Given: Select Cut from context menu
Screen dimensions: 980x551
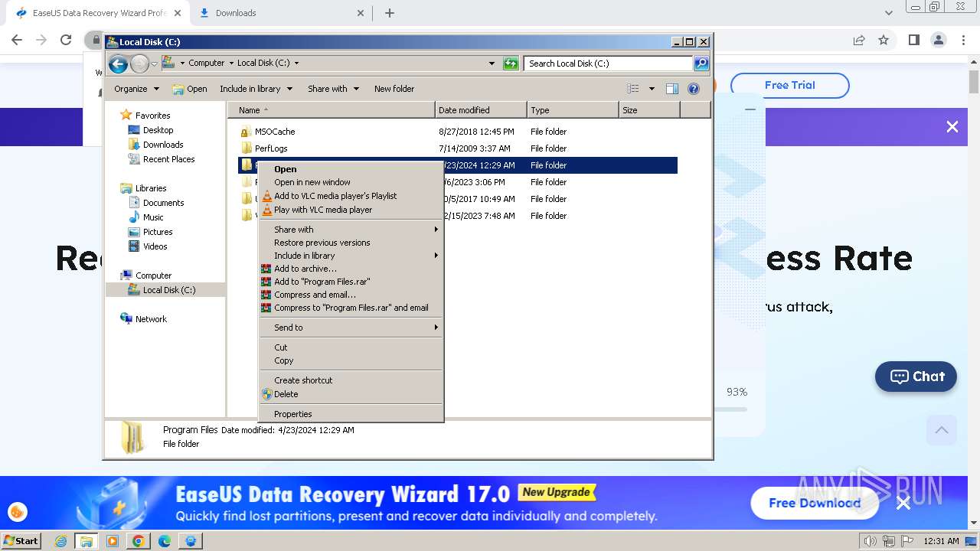Looking at the screenshot, I should click(351, 347).
